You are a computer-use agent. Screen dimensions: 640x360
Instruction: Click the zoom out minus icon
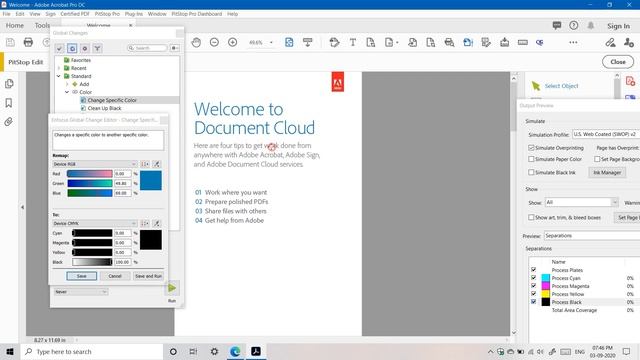point(214,42)
